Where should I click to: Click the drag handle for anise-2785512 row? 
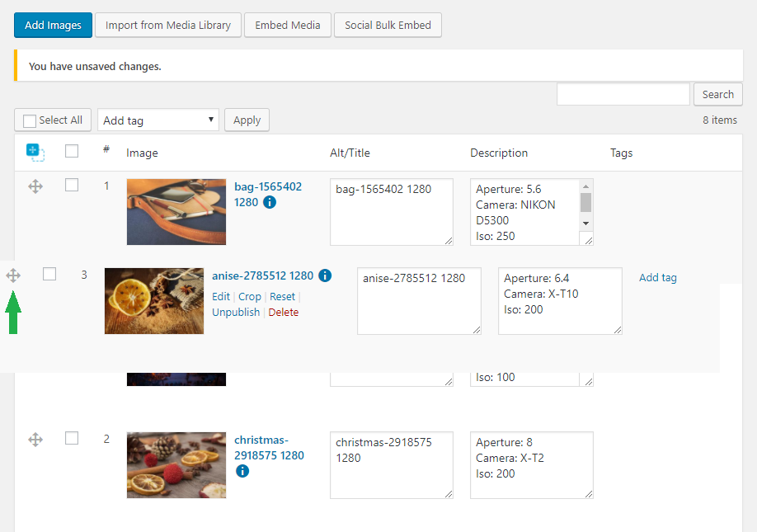pyautogui.click(x=13, y=275)
